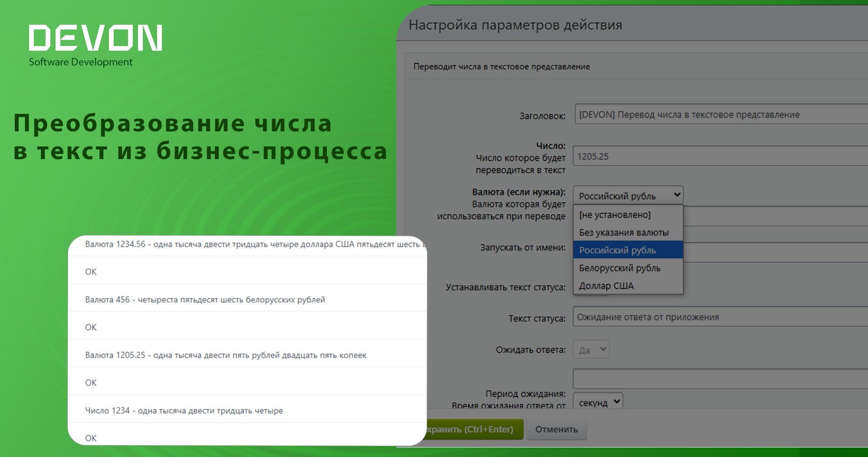The width and height of the screenshot is (868, 457).
Task: Click the Настройка параметров действия dialog title
Action: coord(515,25)
